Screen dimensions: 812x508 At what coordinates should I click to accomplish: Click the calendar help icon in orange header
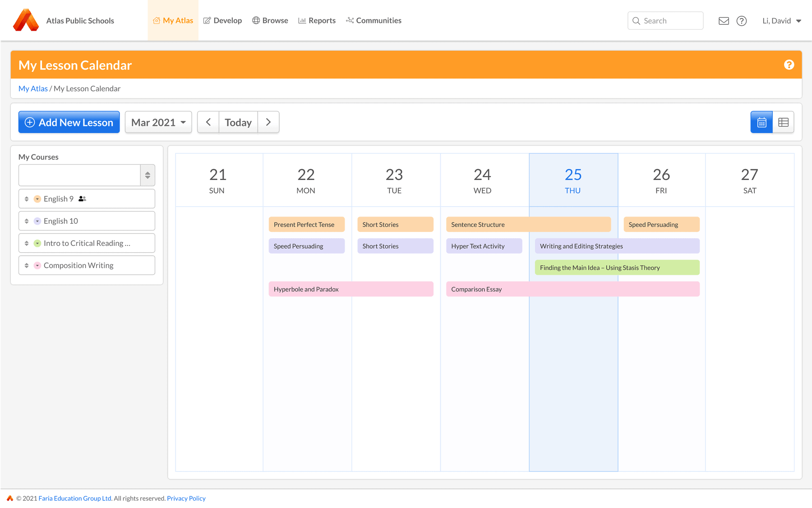point(789,65)
